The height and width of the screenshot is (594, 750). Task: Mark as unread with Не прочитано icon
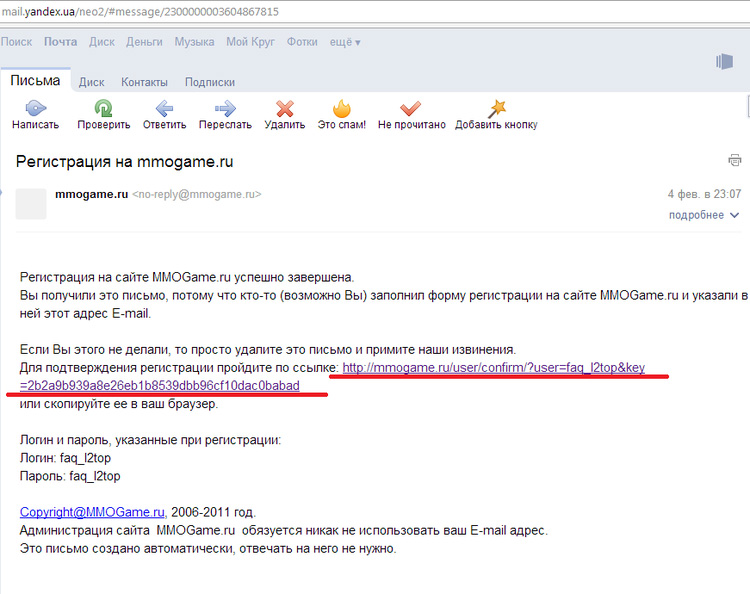click(x=411, y=108)
